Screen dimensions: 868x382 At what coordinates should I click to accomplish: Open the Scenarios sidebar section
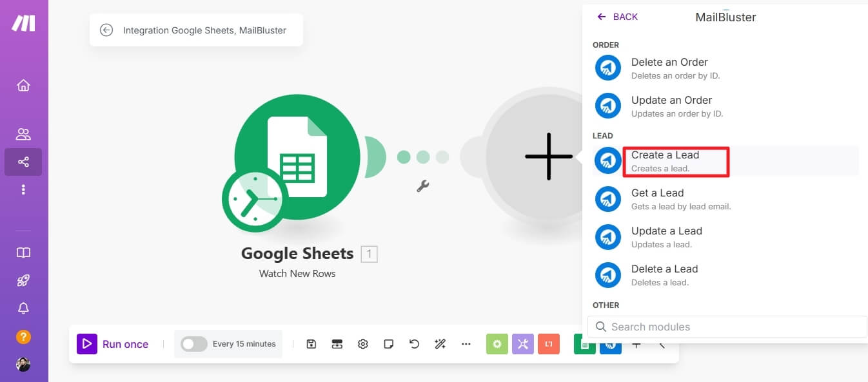(x=23, y=162)
